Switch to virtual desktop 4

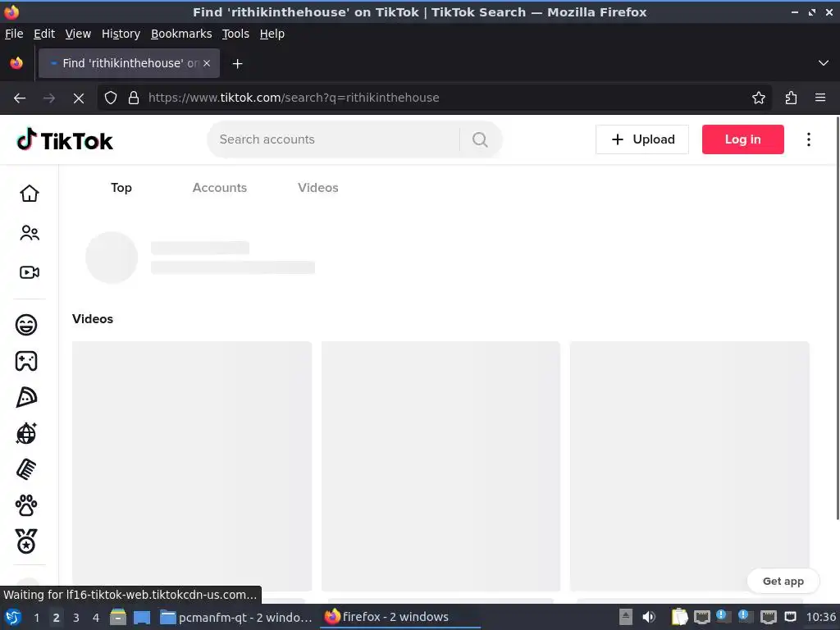(x=96, y=618)
